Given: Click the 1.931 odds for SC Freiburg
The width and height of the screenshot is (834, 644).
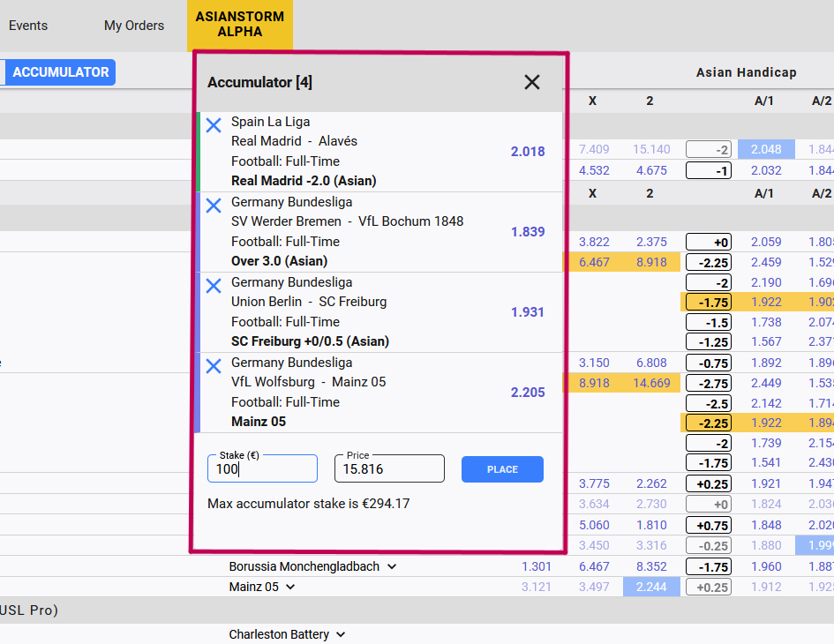Looking at the screenshot, I should click(x=528, y=312).
